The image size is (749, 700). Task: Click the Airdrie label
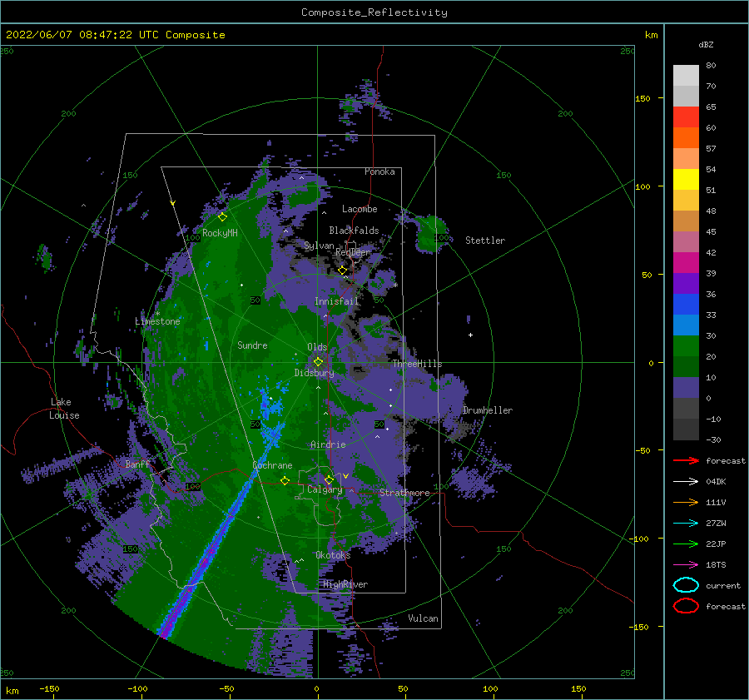point(328,444)
